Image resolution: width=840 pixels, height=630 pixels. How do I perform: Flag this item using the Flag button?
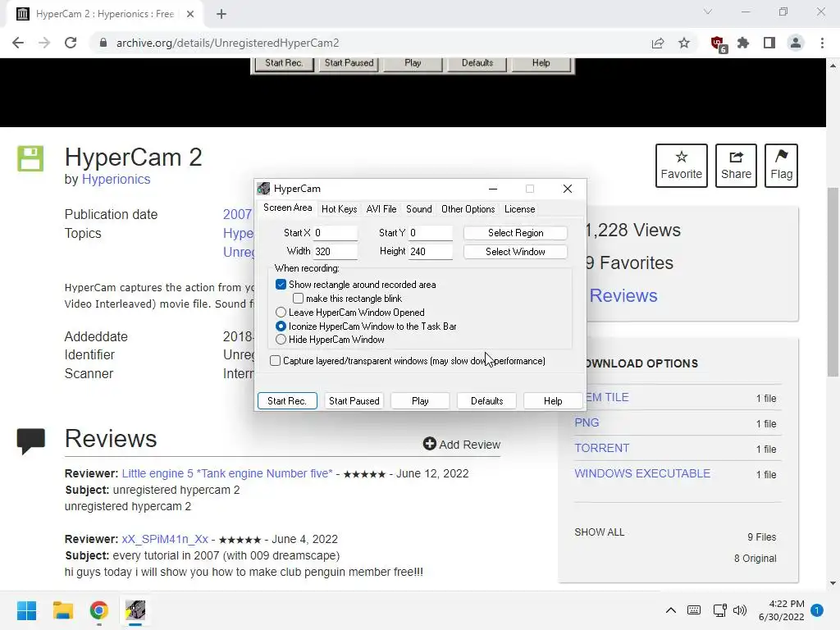pos(781,166)
